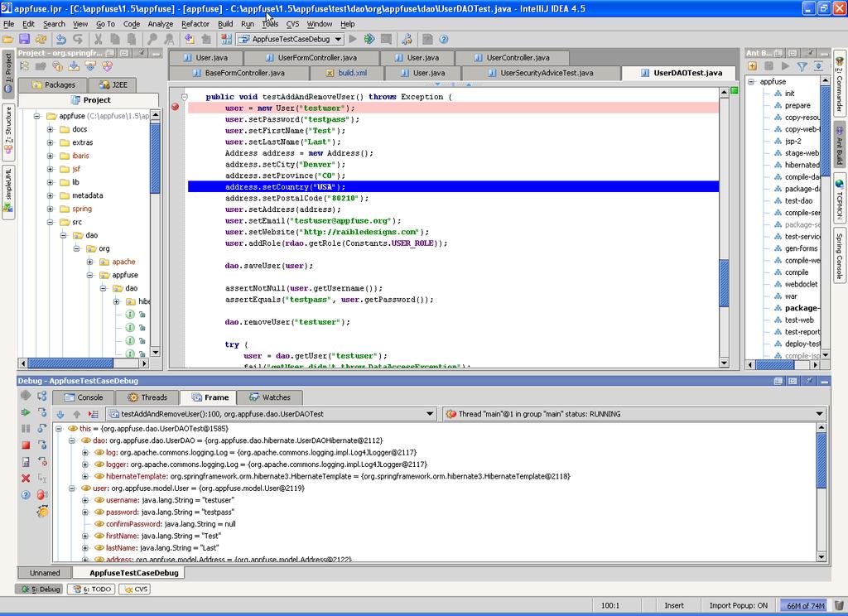
Task: Collapse the dao variable node in the Frame view
Action: coord(72,440)
